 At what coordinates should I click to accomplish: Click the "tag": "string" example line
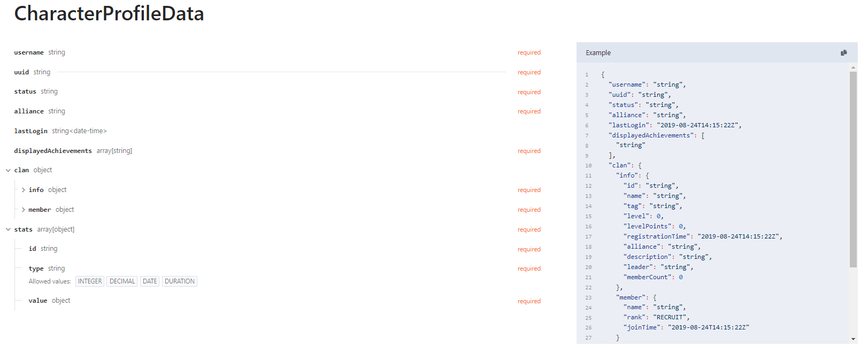coord(652,206)
